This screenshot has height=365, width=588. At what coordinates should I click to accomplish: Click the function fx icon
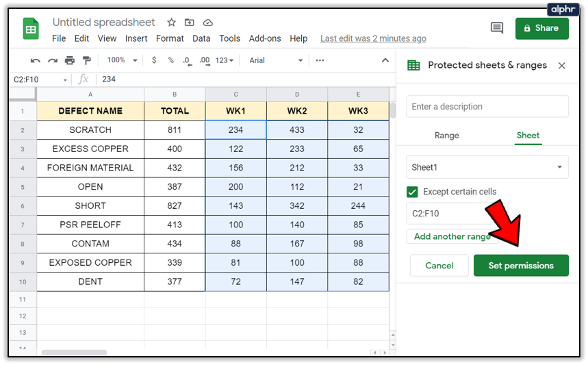(x=84, y=79)
